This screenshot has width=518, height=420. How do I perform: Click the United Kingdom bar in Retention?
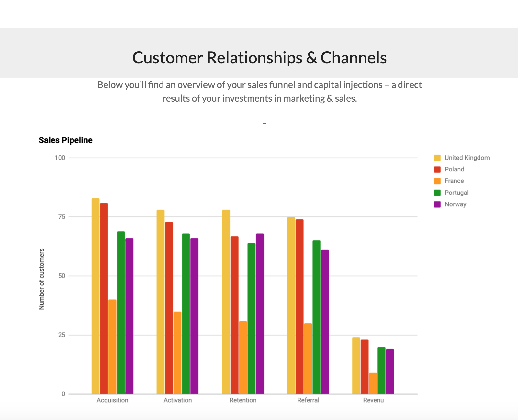pos(226,302)
